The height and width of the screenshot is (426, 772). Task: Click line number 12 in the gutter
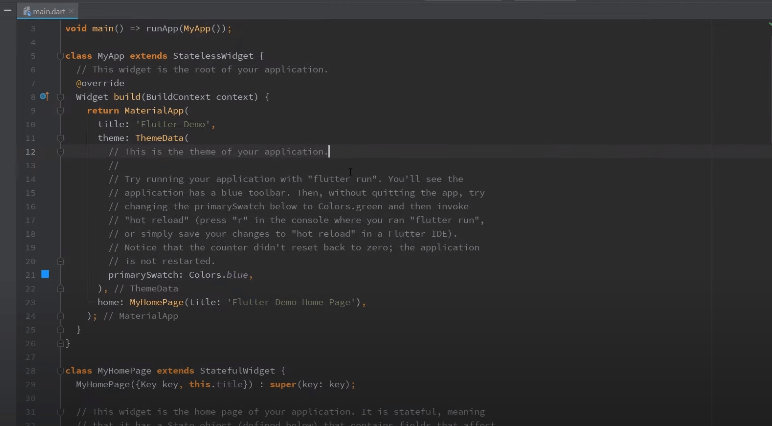(x=31, y=152)
